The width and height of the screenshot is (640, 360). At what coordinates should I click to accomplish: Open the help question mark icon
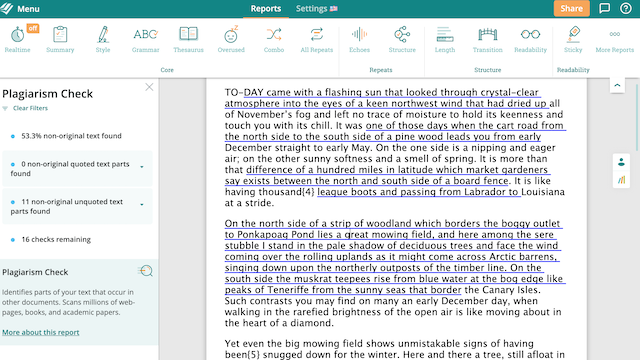tap(626, 9)
